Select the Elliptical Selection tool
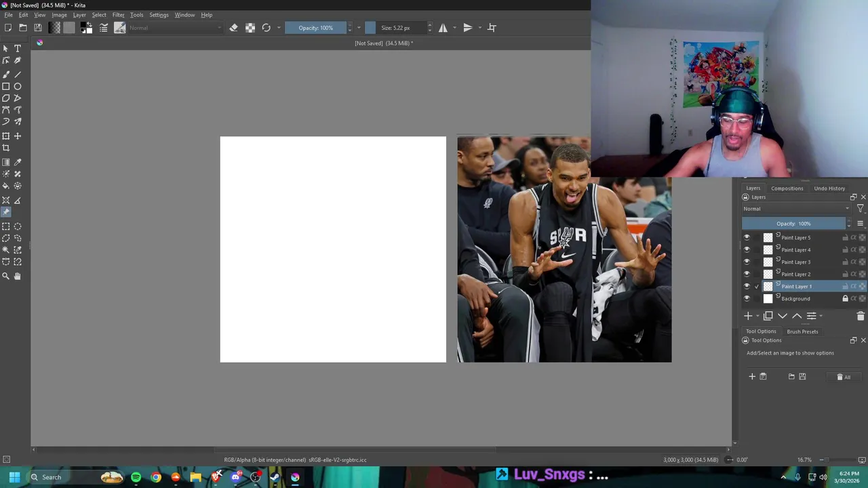This screenshot has width=868, height=488. pyautogui.click(x=18, y=226)
